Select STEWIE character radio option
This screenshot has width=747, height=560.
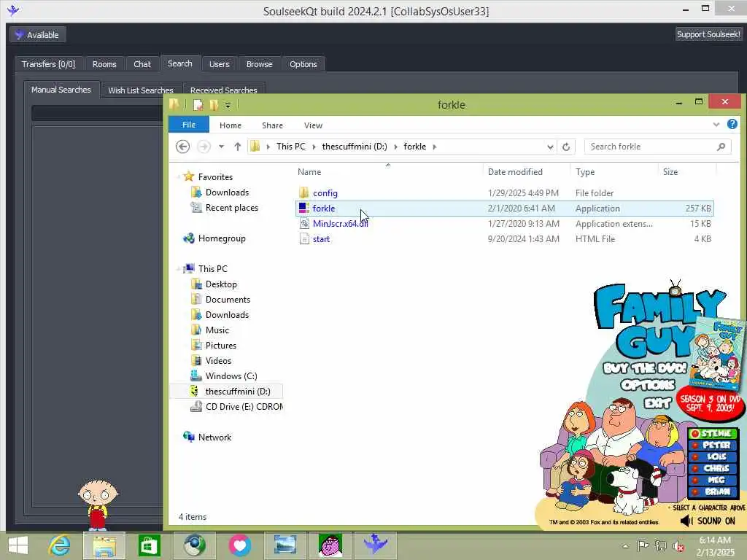(x=713, y=433)
